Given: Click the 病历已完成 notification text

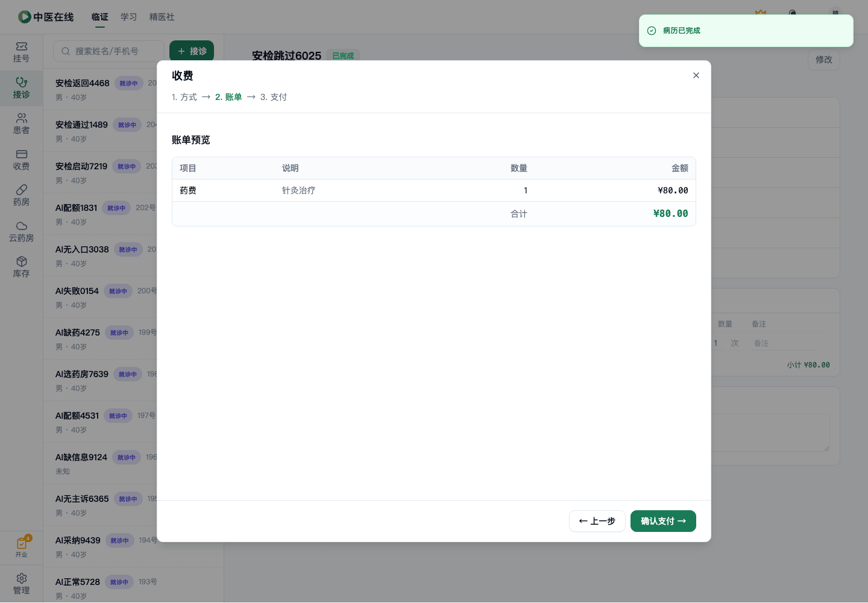Looking at the screenshot, I should pos(681,31).
